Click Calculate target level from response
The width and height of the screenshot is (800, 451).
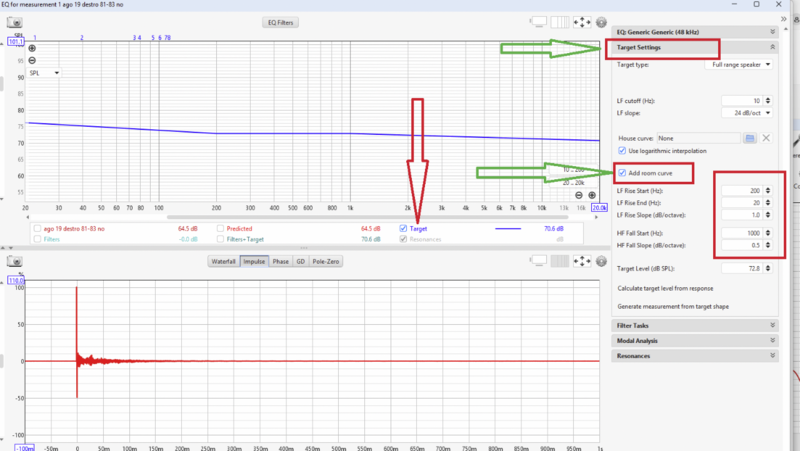point(665,288)
